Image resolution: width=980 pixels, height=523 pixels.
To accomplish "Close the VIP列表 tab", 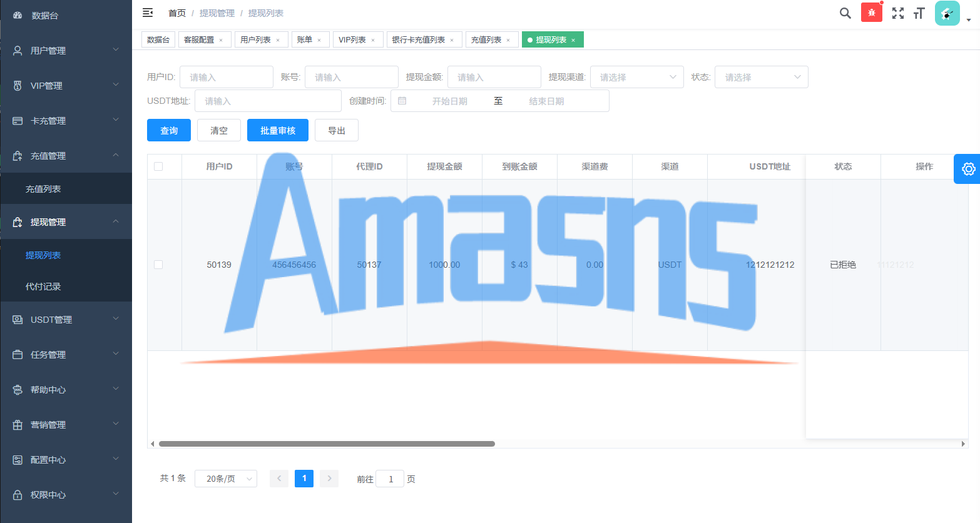I will 373,40.
